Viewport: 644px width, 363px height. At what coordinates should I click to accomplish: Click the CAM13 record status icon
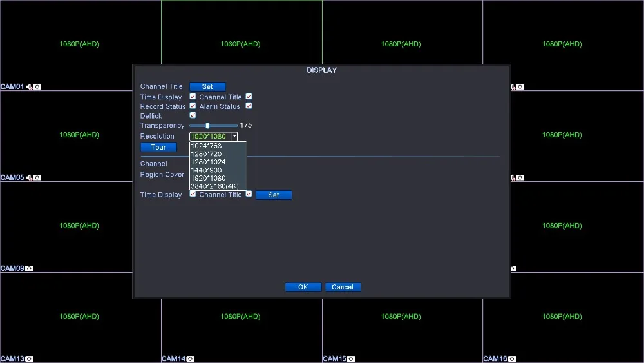29,359
